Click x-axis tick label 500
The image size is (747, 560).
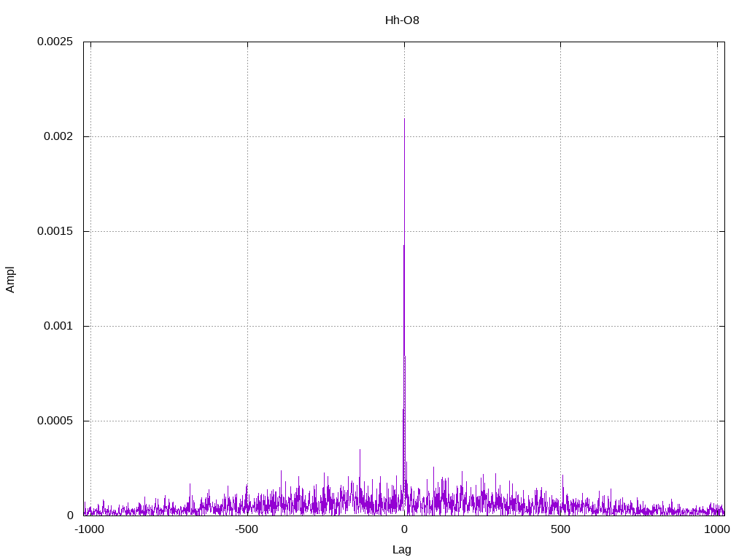click(560, 529)
